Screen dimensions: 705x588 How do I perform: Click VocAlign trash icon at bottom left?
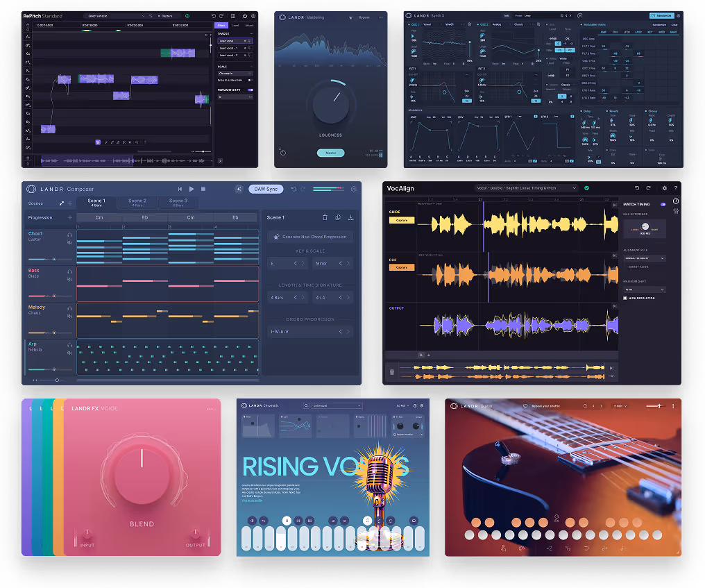[x=391, y=372]
